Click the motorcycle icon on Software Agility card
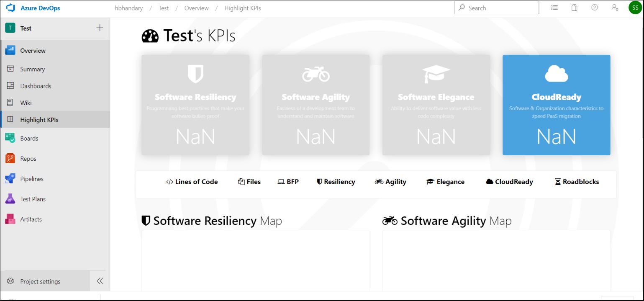 316,74
